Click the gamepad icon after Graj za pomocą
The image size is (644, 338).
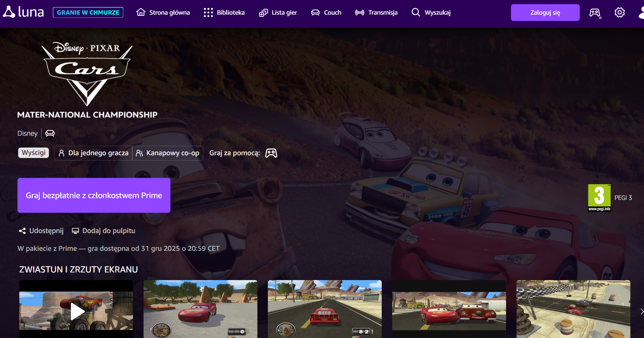click(x=271, y=153)
